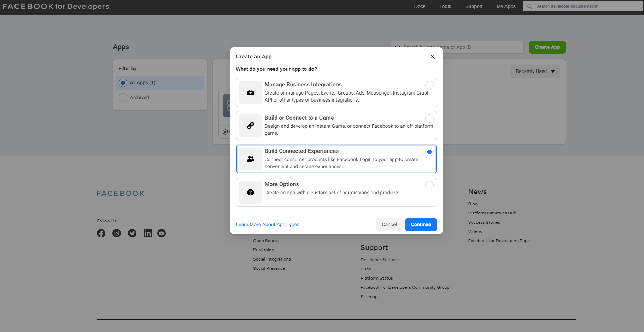Click the cube icon for More Options
This screenshot has height=332, width=644.
[x=251, y=192]
